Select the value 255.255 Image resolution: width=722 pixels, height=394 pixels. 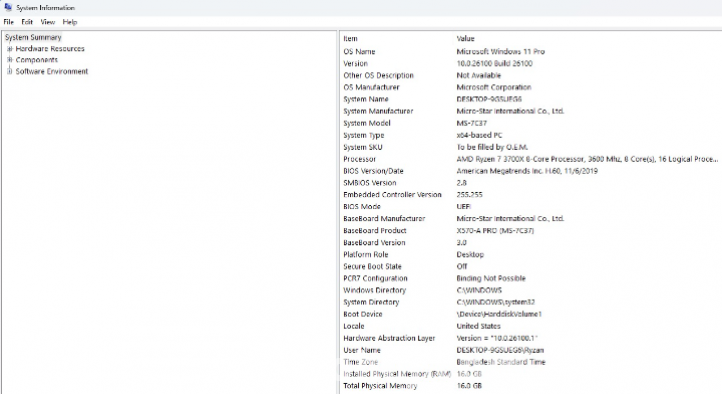coord(469,195)
